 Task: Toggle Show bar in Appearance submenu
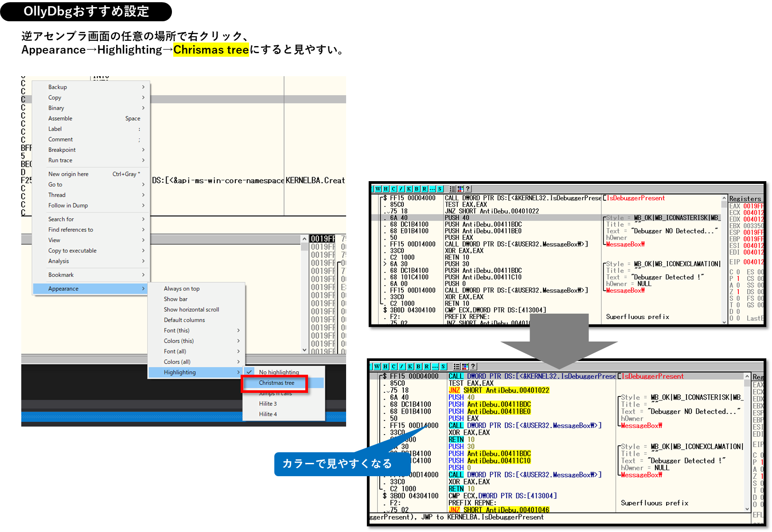(196, 299)
